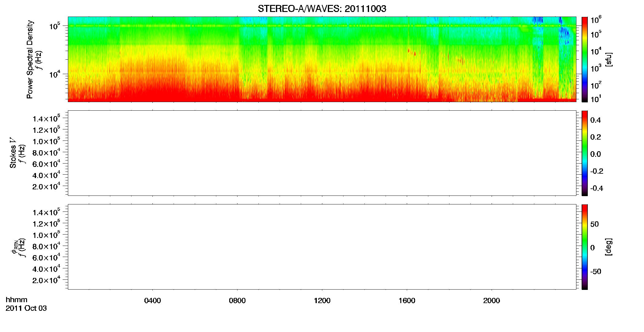Viewport: 644px width, 332px height.
Task: Click the 1600 time tick label
Action: pyautogui.click(x=407, y=301)
